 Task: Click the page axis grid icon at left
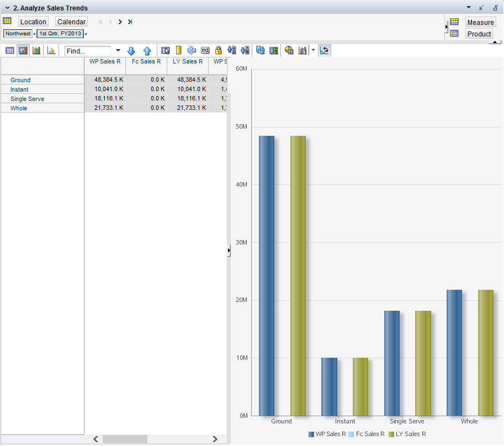7,21
